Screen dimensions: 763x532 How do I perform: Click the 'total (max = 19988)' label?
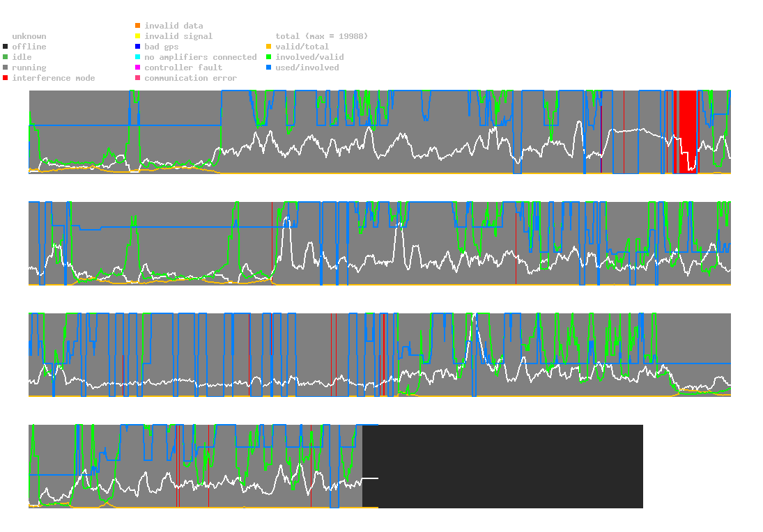322,36
